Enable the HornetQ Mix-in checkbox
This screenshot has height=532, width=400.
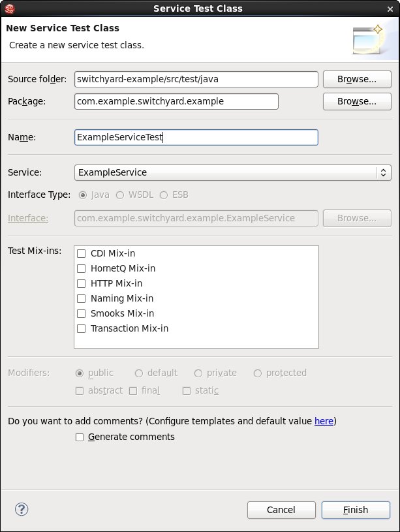(82, 269)
